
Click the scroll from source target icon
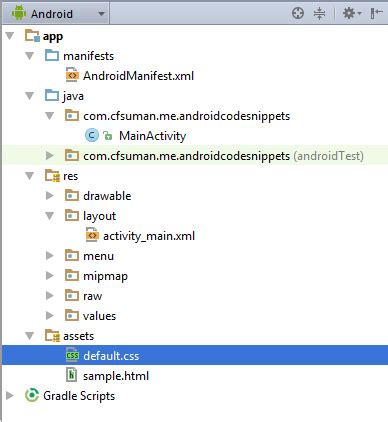click(x=298, y=13)
